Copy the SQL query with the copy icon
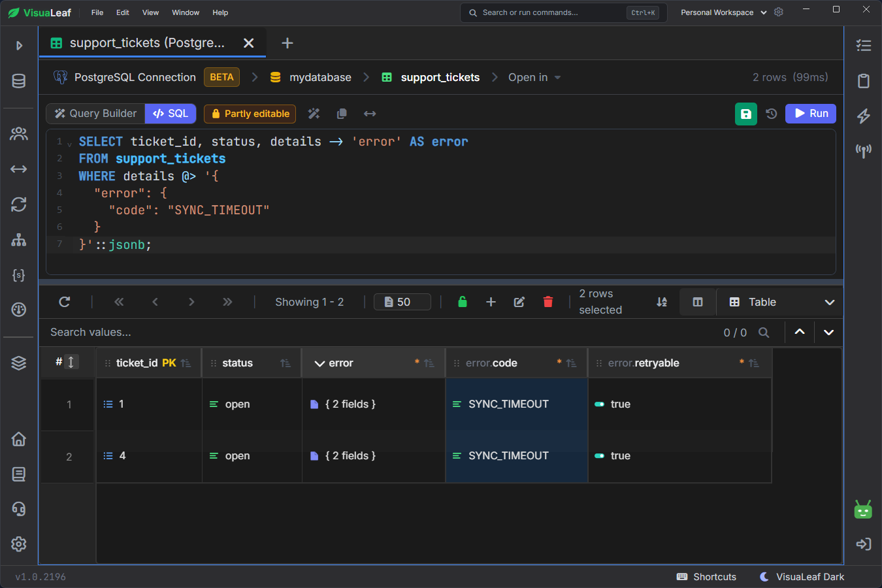 (342, 114)
